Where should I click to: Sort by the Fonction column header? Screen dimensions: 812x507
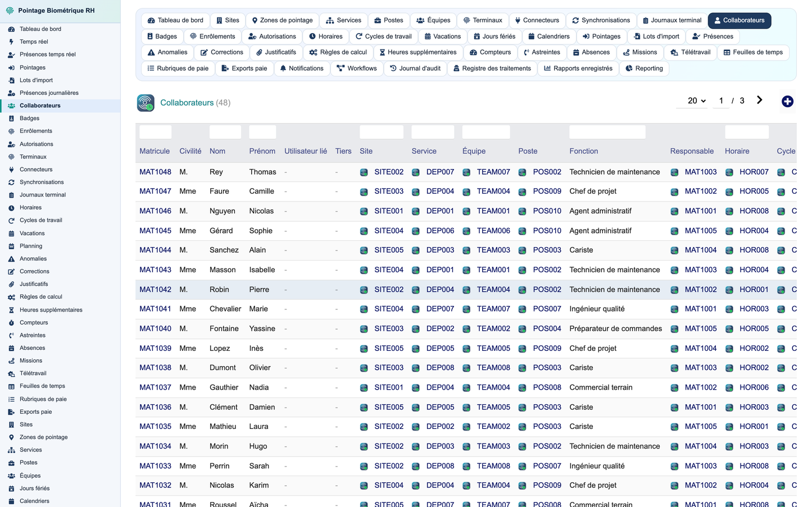[x=584, y=151]
